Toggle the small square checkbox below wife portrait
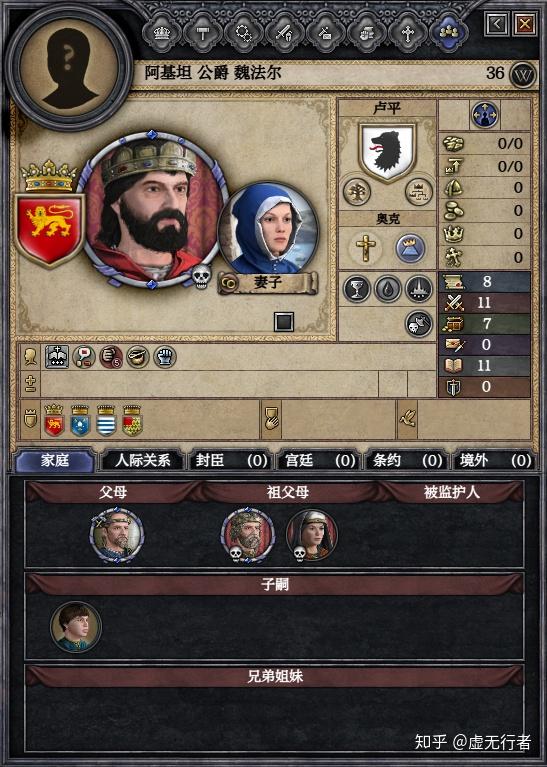The height and width of the screenshot is (767, 547). click(x=284, y=322)
